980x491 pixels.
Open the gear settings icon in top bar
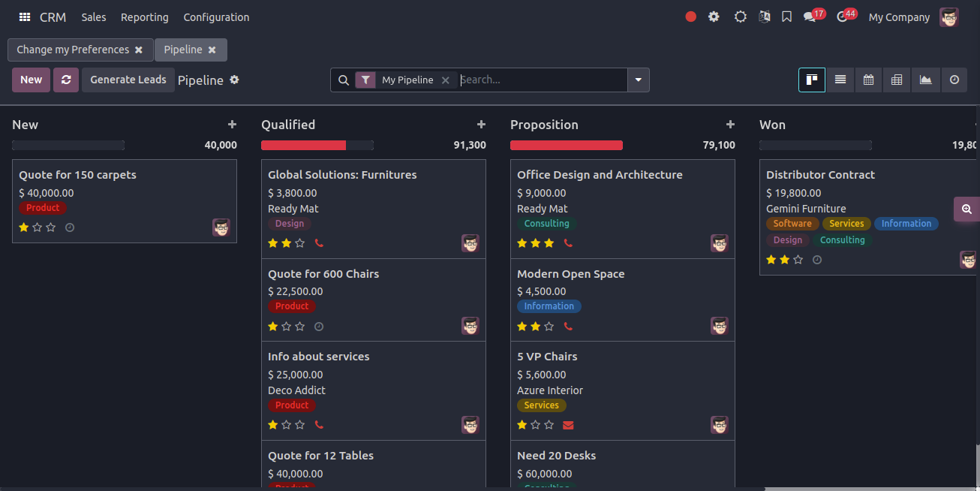(714, 17)
